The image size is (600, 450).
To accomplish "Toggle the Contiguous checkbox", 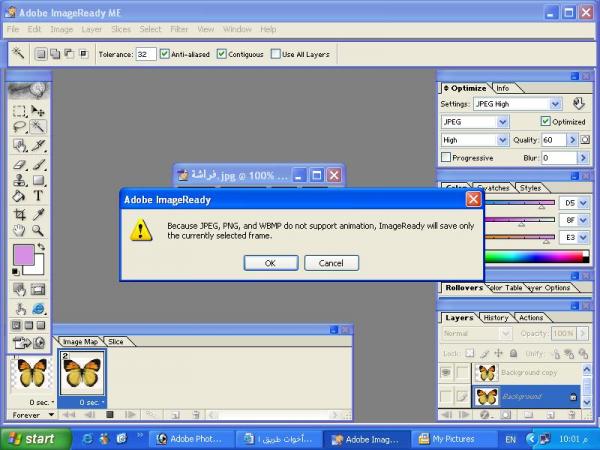I will [x=221, y=54].
